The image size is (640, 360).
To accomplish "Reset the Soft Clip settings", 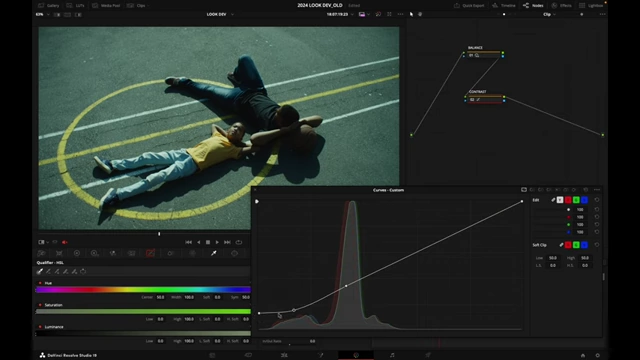I will [x=597, y=245].
